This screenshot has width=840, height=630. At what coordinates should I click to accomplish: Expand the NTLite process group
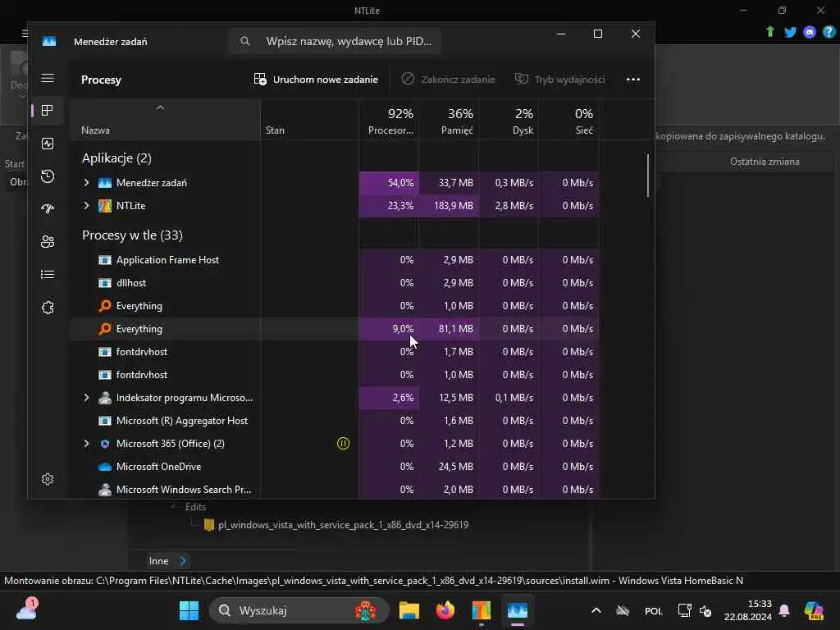86,206
